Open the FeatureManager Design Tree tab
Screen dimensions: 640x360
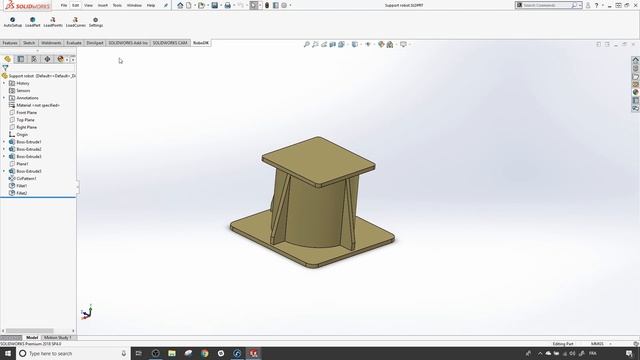pyautogui.click(x=7, y=59)
